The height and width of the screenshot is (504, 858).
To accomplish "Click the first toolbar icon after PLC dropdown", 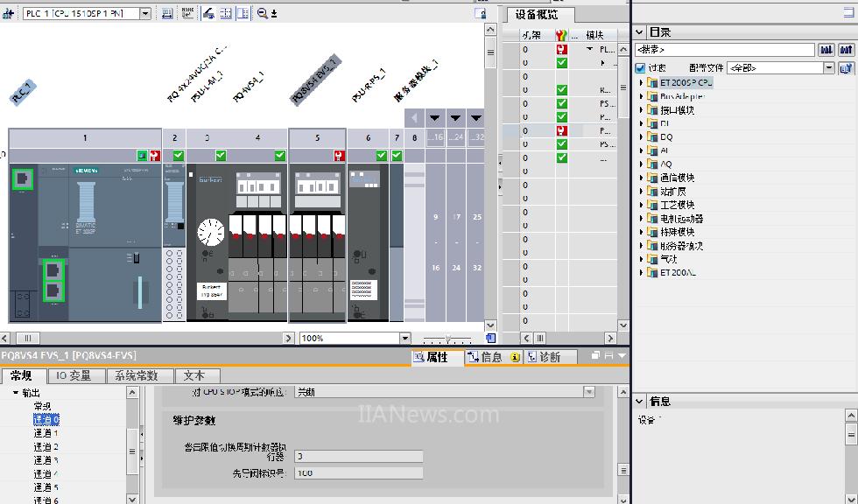I will click(x=165, y=13).
